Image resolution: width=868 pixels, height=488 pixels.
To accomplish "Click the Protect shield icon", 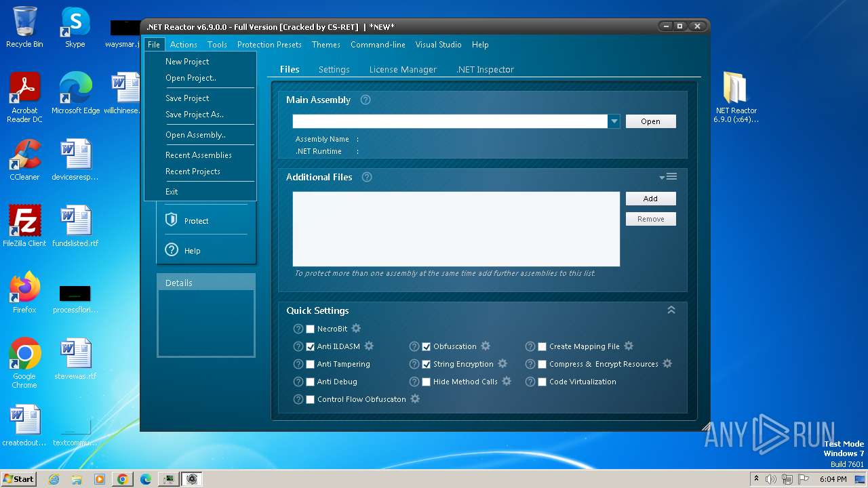I will click(x=172, y=220).
